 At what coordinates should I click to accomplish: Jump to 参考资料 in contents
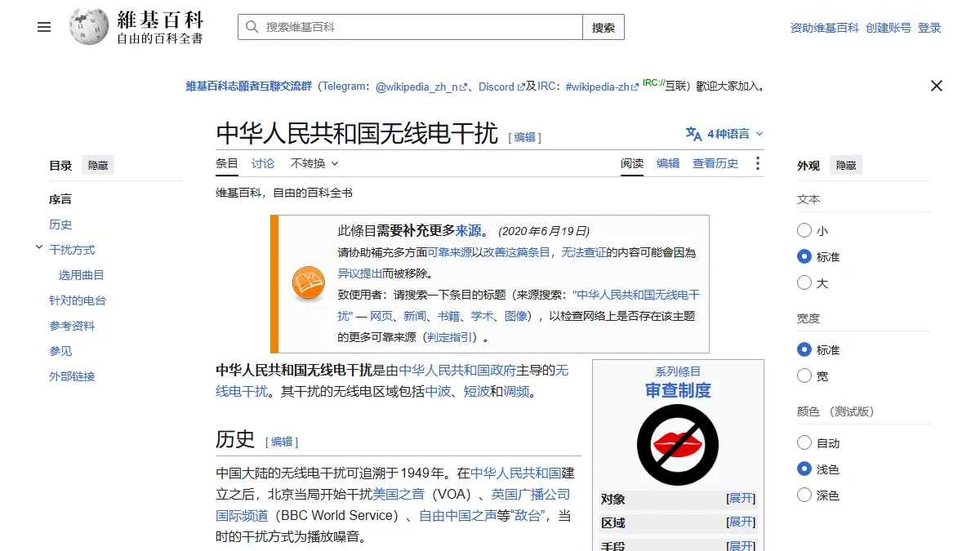[x=72, y=326]
